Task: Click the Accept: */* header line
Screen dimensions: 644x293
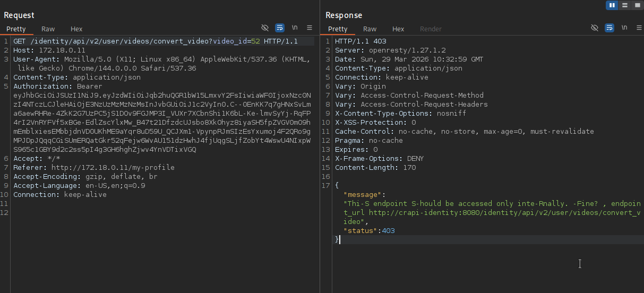Action: [37, 158]
